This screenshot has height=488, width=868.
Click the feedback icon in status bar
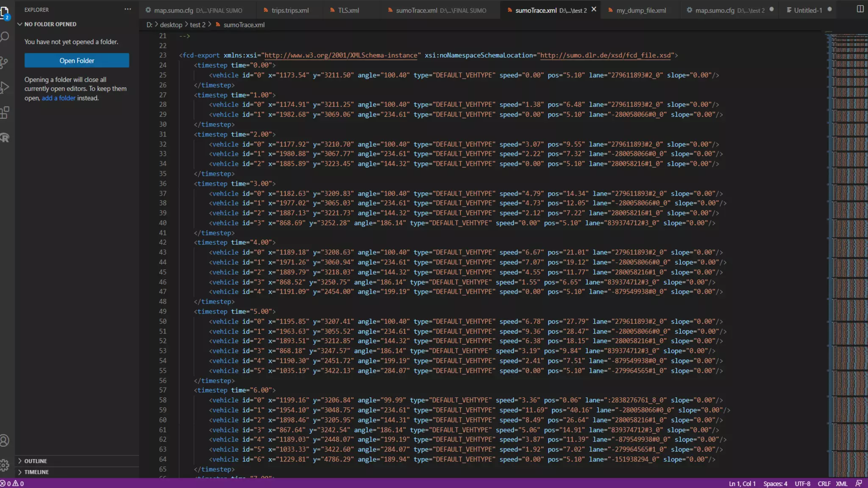click(859, 483)
